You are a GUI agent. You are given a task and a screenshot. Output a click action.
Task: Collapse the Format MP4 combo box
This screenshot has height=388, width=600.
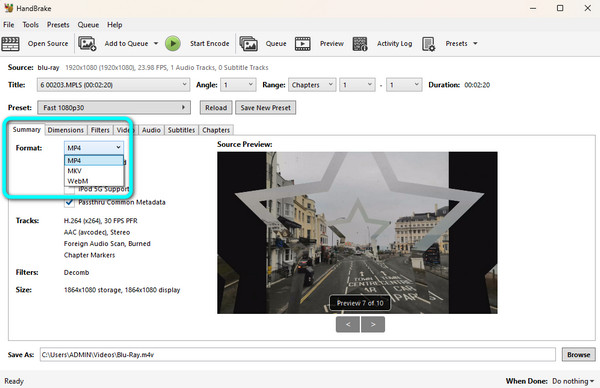click(x=94, y=148)
